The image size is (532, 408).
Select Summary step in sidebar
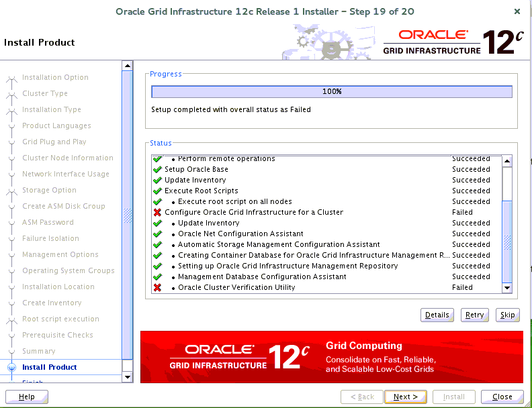tap(39, 351)
